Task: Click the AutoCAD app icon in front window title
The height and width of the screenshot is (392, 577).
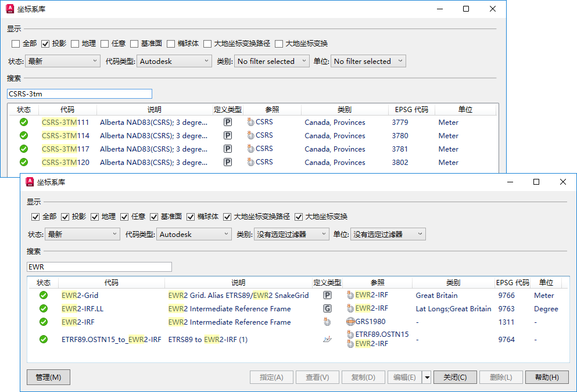Action: (30, 182)
